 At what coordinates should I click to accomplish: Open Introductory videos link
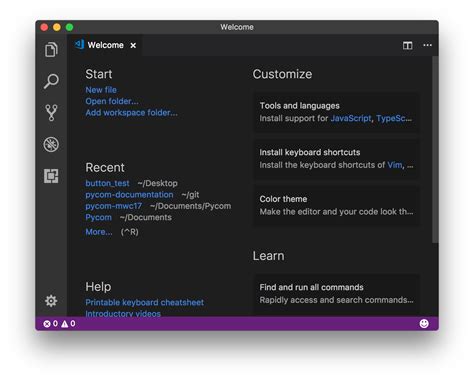123,313
